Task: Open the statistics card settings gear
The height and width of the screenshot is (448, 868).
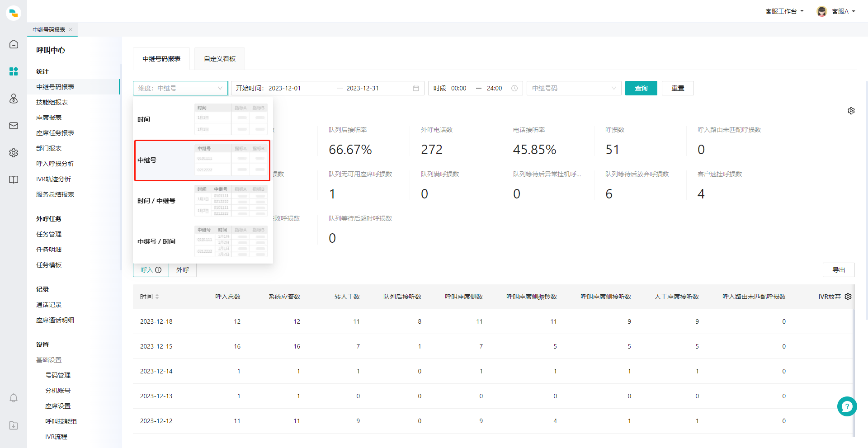Action: [851, 111]
